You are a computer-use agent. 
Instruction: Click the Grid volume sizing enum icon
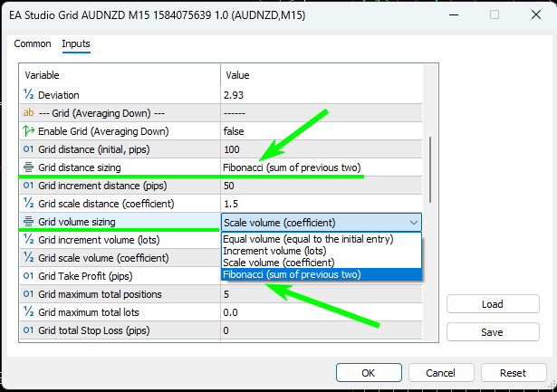coord(28,222)
